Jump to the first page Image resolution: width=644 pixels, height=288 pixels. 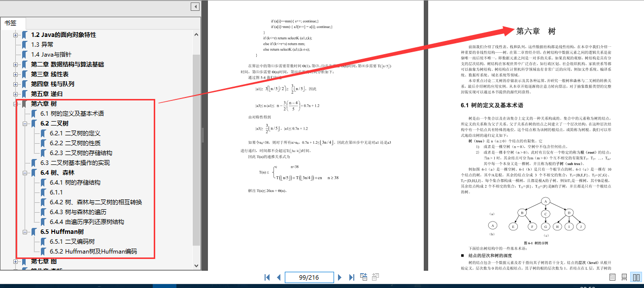pyautogui.click(x=267, y=278)
